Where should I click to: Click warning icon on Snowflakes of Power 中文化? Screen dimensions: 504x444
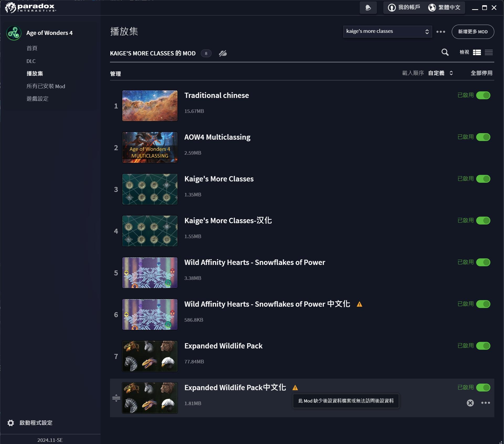[359, 304]
